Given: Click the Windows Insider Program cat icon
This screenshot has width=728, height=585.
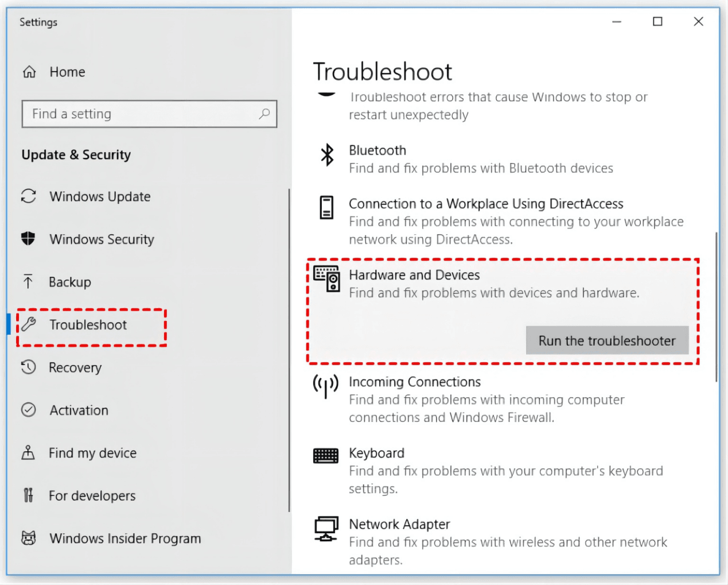Looking at the screenshot, I should 29,538.
